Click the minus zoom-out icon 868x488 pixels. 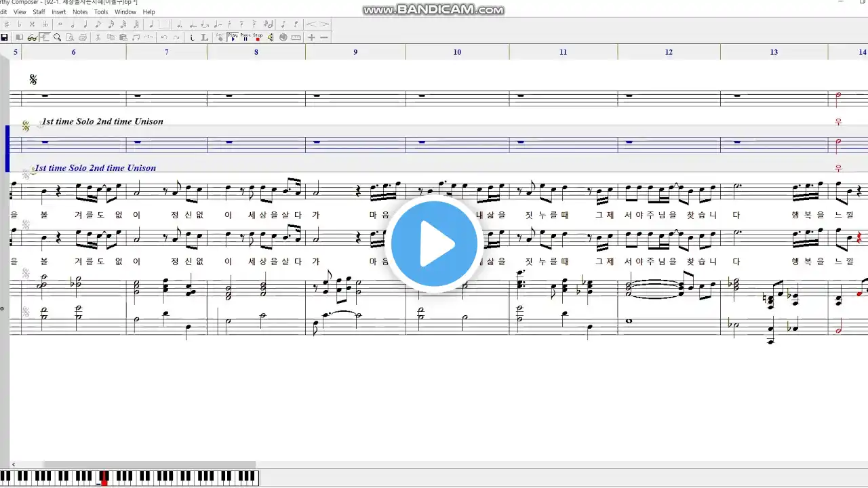click(323, 37)
